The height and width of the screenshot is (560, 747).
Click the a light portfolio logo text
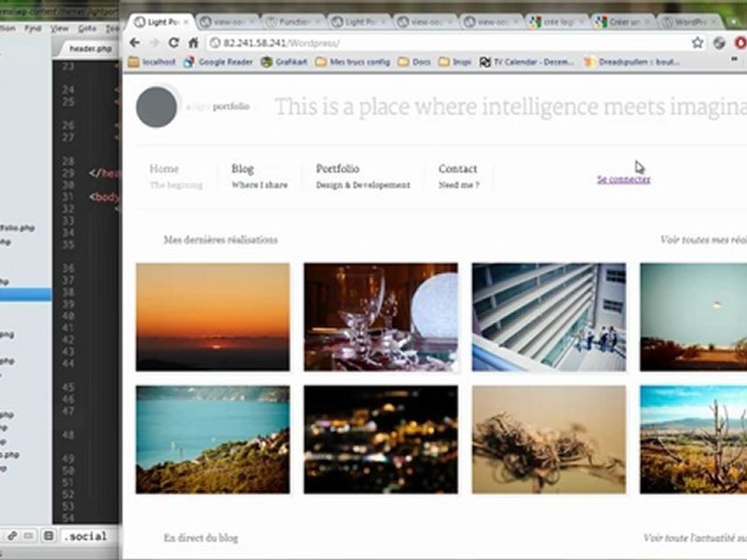coord(218,107)
